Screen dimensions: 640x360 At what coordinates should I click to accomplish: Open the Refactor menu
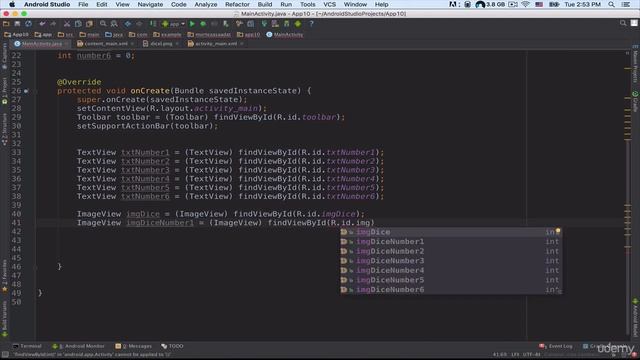237,4
